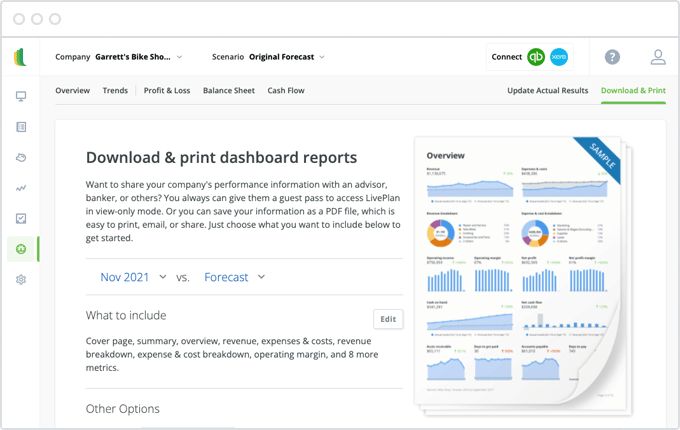Click Update Actual Results link
680x430 pixels.
[548, 91]
